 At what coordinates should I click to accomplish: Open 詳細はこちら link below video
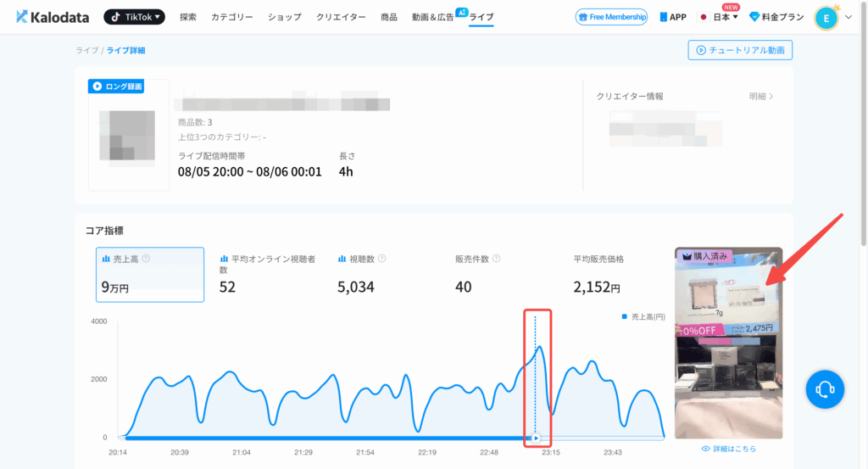pyautogui.click(x=728, y=449)
